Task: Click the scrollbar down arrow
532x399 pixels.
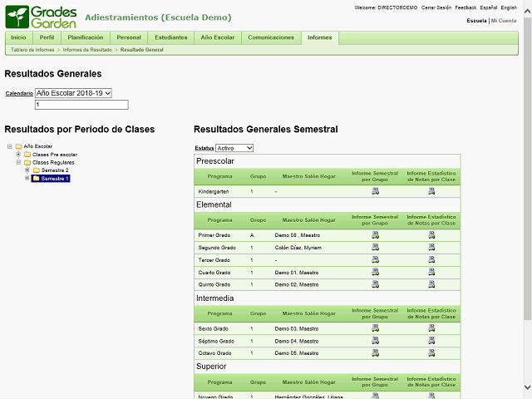Action: pos(527,387)
